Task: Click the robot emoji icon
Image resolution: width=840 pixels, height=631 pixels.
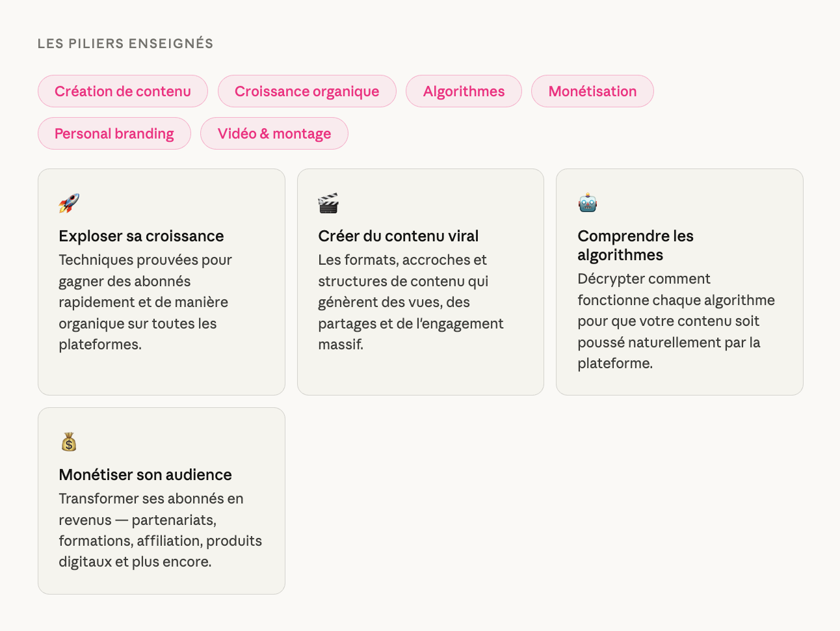Action: 588,203
